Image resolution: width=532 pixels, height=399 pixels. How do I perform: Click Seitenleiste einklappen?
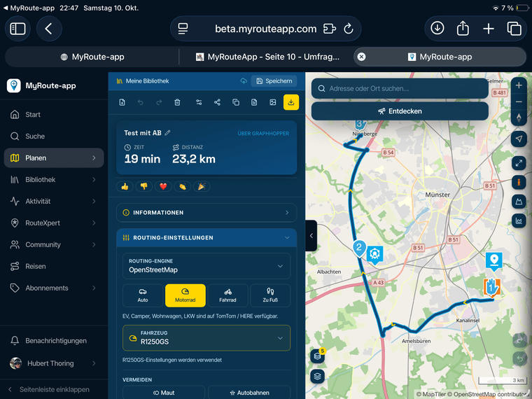49,389
